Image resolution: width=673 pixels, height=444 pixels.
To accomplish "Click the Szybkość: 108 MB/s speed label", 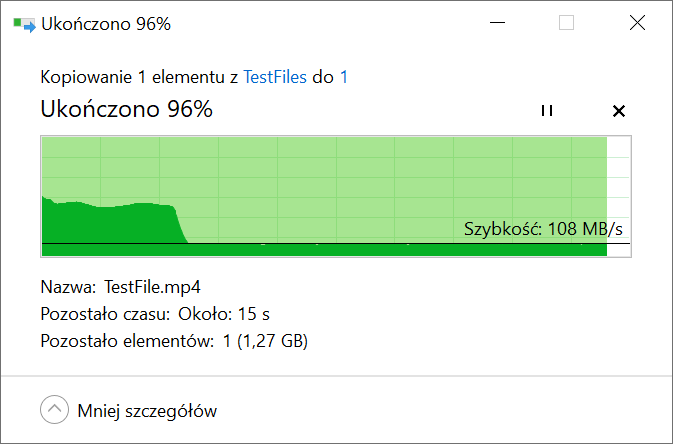I will pyautogui.click(x=543, y=229).
